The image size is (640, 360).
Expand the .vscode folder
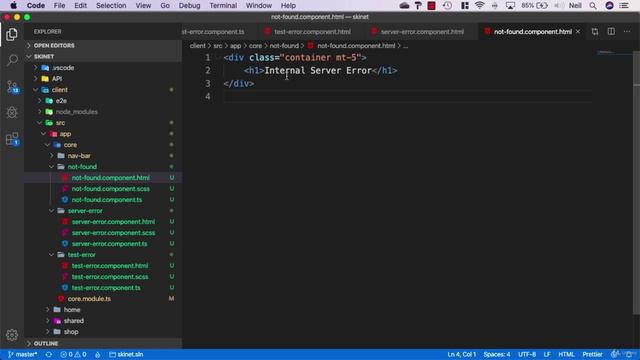click(x=103, y=68)
